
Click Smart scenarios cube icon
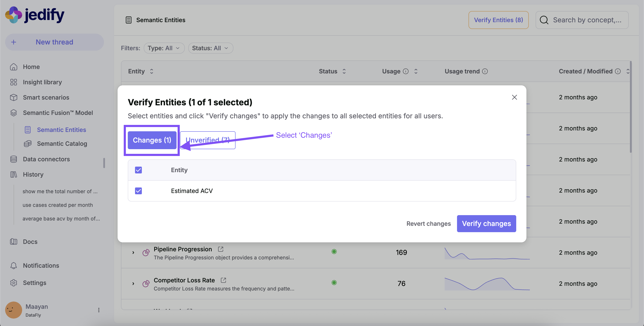pyautogui.click(x=13, y=97)
